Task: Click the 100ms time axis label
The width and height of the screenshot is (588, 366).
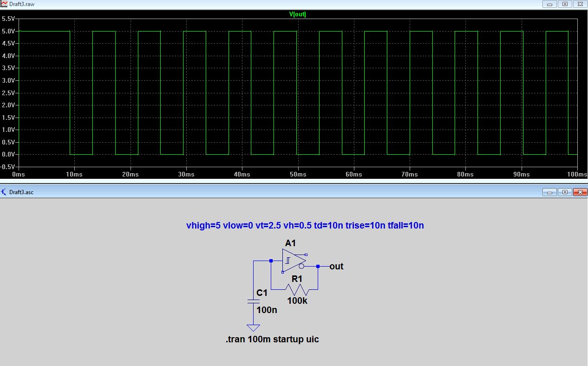Action: click(577, 174)
